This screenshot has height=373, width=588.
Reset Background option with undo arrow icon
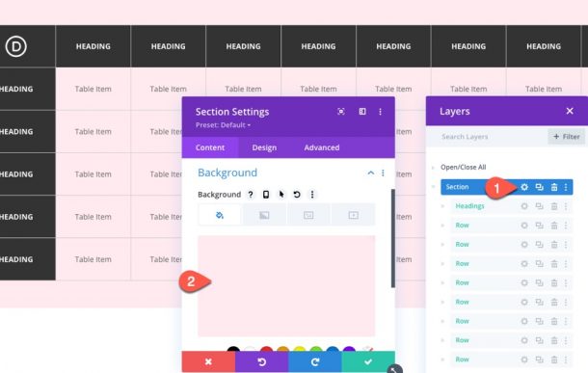tap(297, 194)
